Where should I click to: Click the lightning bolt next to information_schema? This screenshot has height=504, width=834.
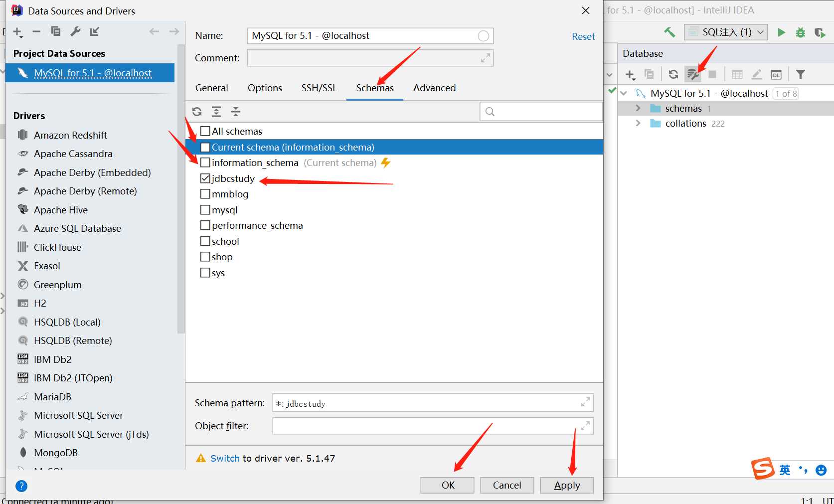pos(386,163)
